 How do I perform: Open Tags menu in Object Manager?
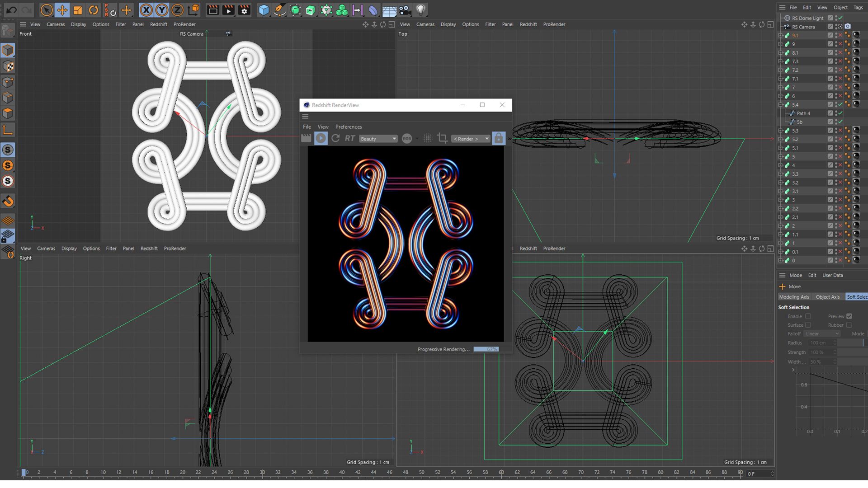[x=858, y=7]
